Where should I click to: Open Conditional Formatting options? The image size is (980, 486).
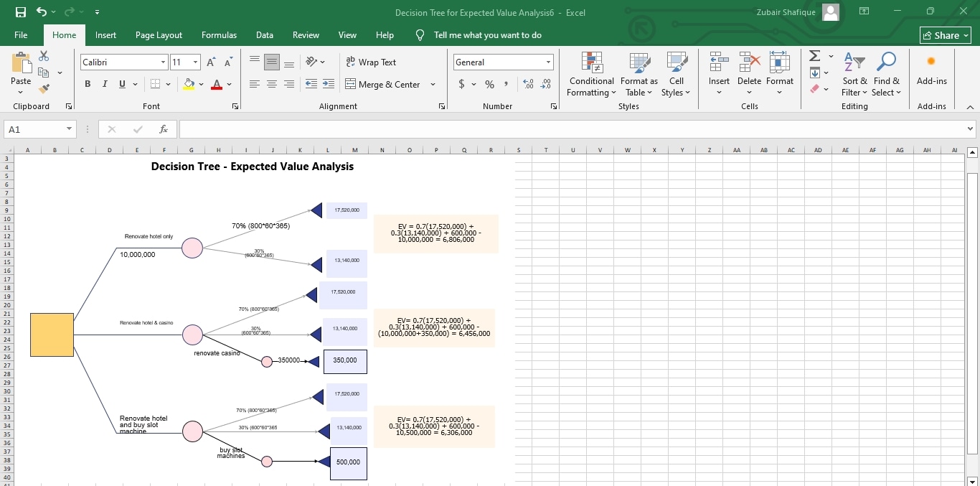tap(590, 74)
